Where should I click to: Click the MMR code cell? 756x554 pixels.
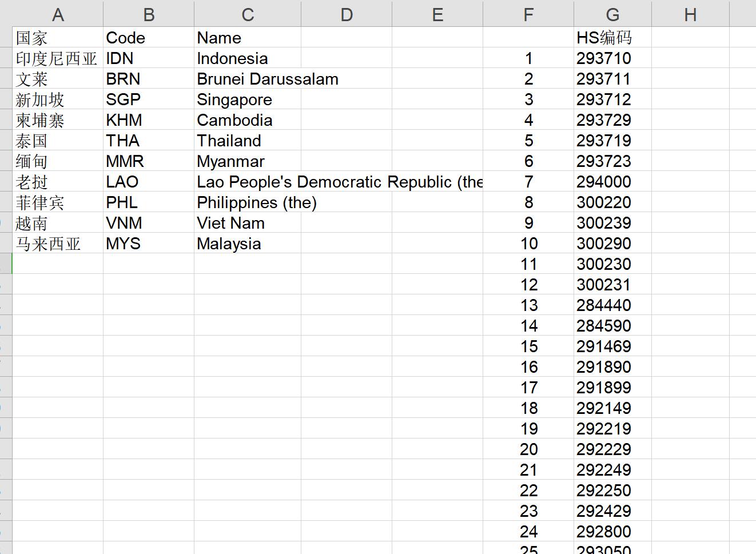[x=149, y=161]
